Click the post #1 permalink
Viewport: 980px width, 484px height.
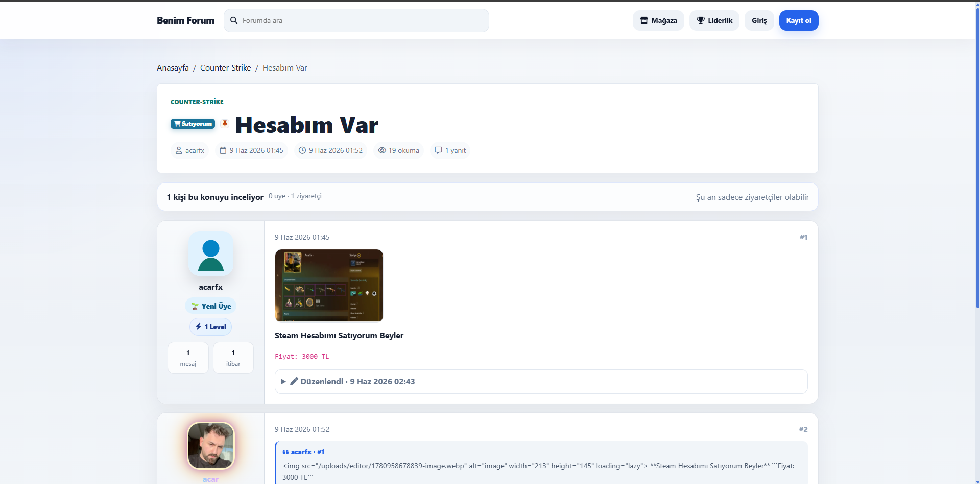pos(803,237)
